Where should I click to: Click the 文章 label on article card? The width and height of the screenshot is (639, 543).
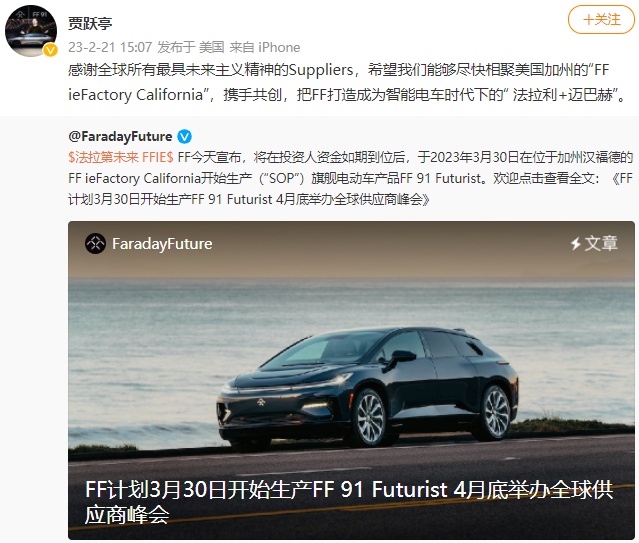[602, 244]
